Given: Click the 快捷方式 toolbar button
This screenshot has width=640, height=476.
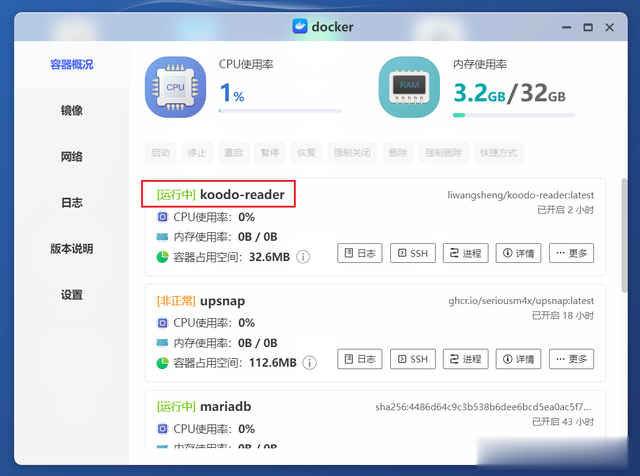Looking at the screenshot, I should pyautogui.click(x=498, y=153).
